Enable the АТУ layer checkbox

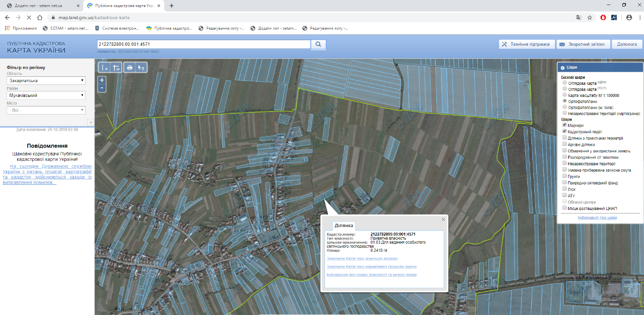click(x=565, y=195)
